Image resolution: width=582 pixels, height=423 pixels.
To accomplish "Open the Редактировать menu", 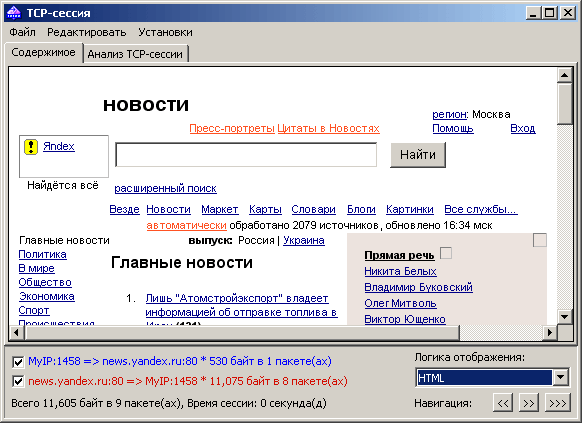I will click(x=86, y=32).
